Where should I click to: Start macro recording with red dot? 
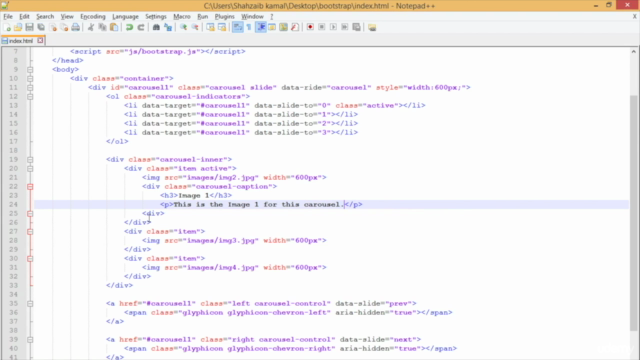[x=310, y=27]
